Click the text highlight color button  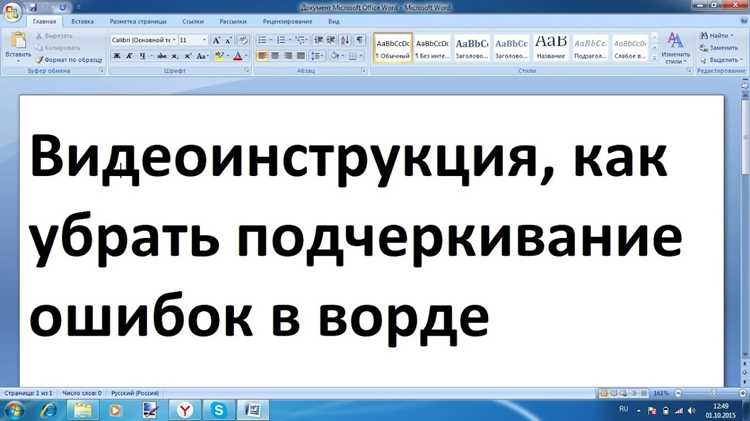tap(219, 56)
